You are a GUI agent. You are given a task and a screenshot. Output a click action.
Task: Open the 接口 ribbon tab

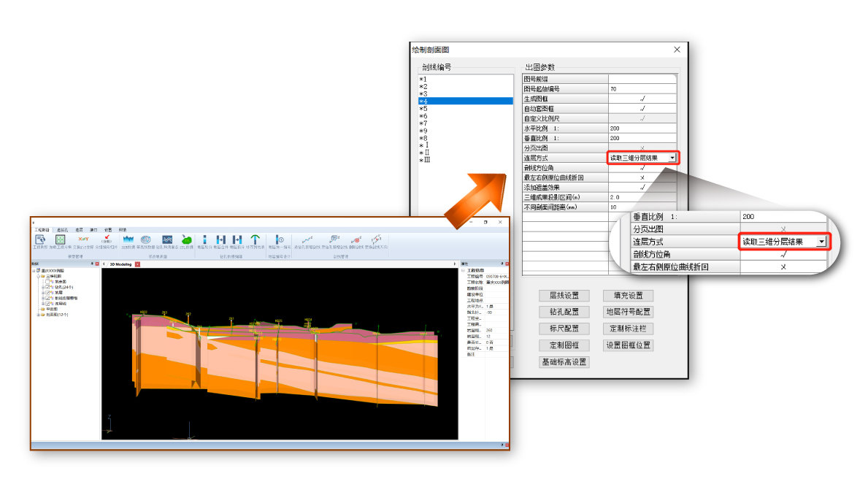click(x=93, y=230)
